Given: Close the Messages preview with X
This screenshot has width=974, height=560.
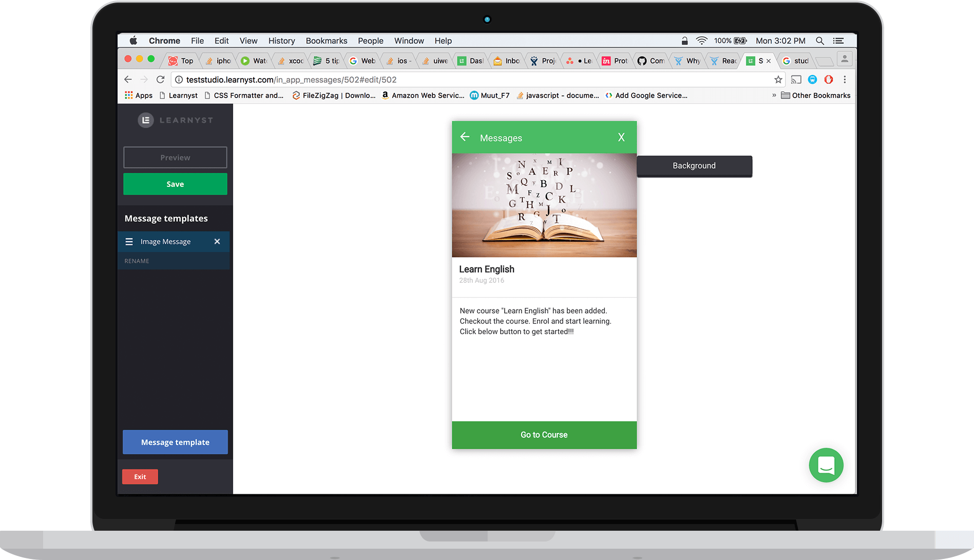Looking at the screenshot, I should click(x=621, y=138).
